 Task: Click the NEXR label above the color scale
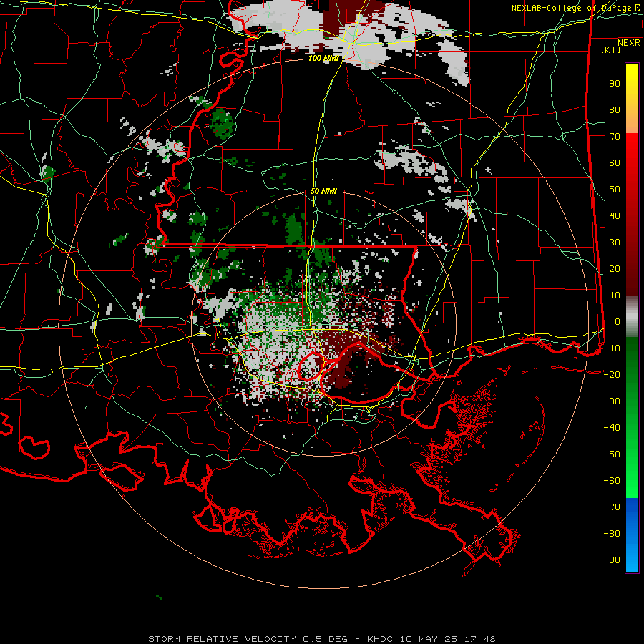pyautogui.click(x=628, y=43)
